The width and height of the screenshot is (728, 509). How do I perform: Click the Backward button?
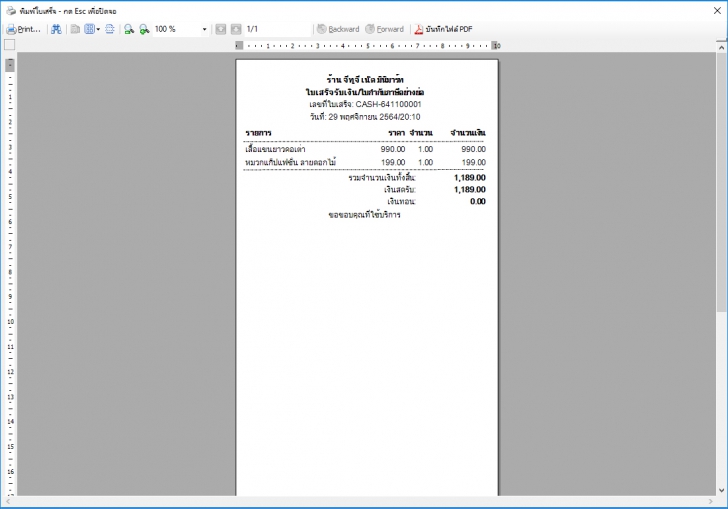(x=338, y=29)
